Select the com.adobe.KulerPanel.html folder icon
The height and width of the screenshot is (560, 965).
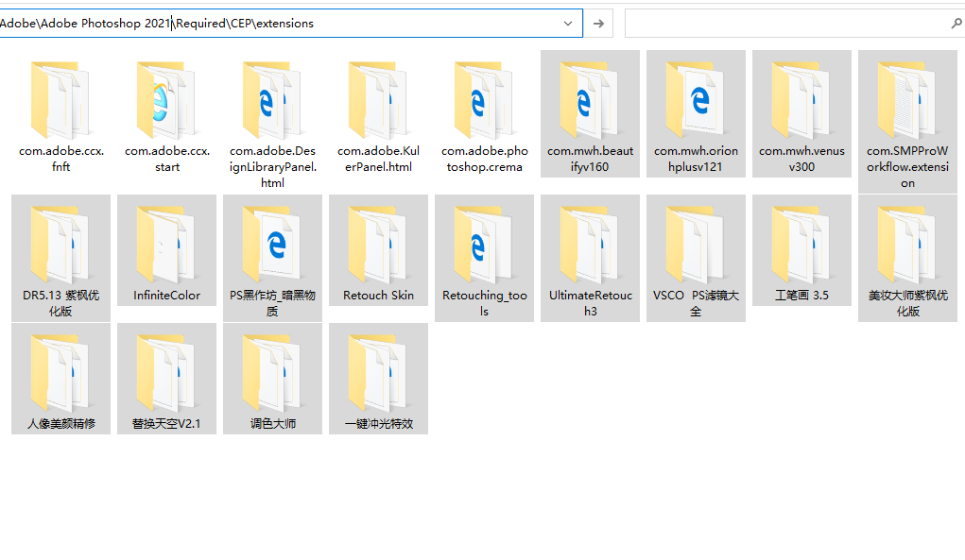pyautogui.click(x=378, y=100)
